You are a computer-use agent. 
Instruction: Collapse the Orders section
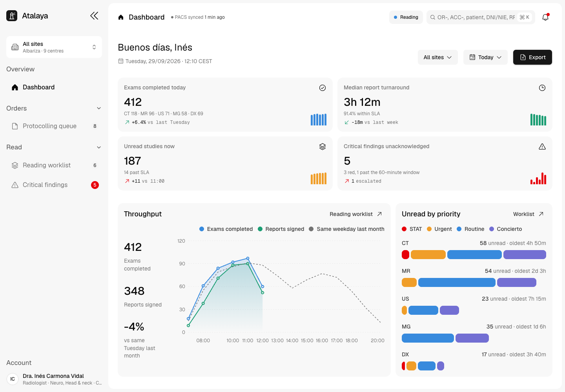(54, 108)
